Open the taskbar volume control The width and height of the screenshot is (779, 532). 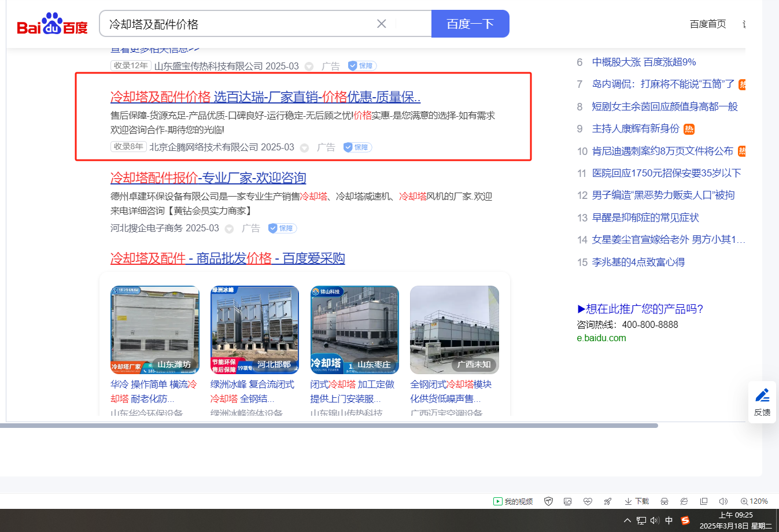click(x=655, y=520)
